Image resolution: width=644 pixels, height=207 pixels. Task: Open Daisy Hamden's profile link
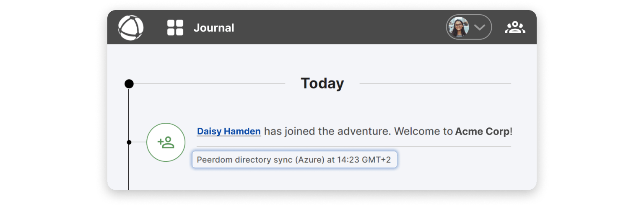[x=229, y=131]
